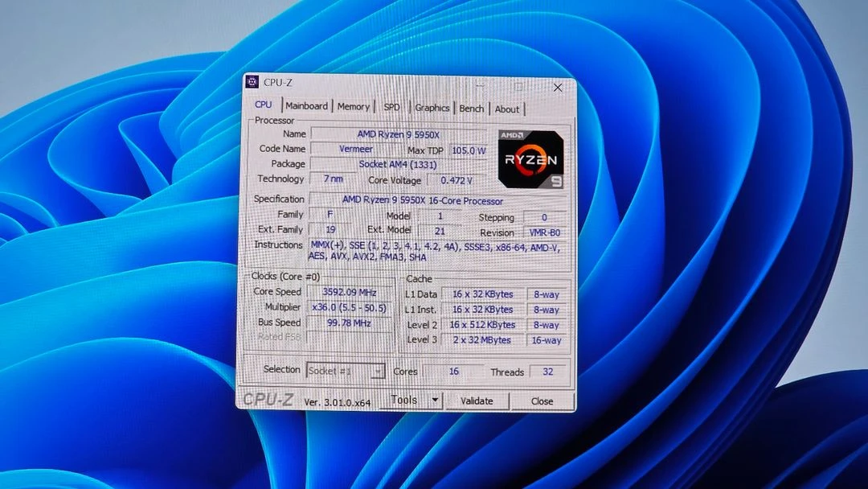The height and width of the screenshot is (489, 868).
Task: Open the Socket #1 selection dropdown
Action: tap(346, 371)
